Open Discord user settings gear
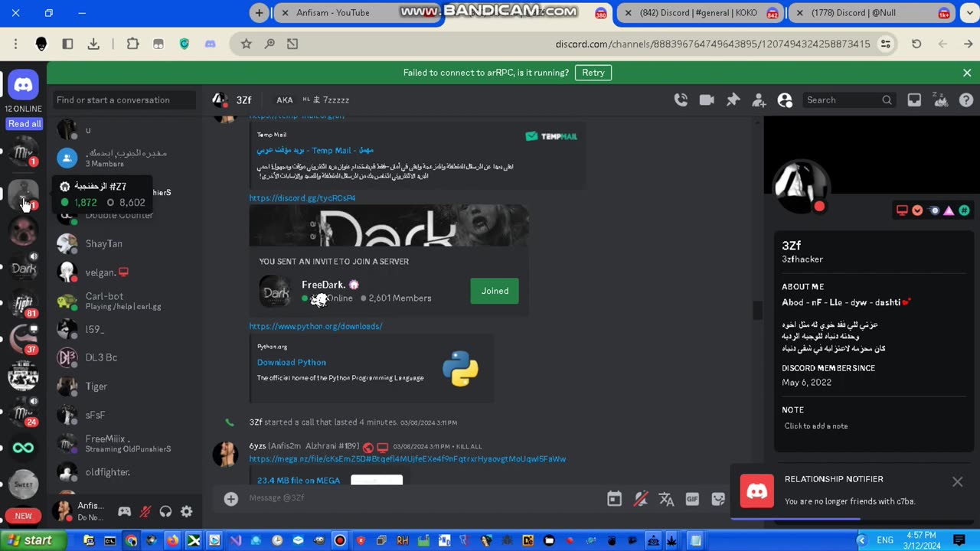The image size is (980, 551). (186, 511)
